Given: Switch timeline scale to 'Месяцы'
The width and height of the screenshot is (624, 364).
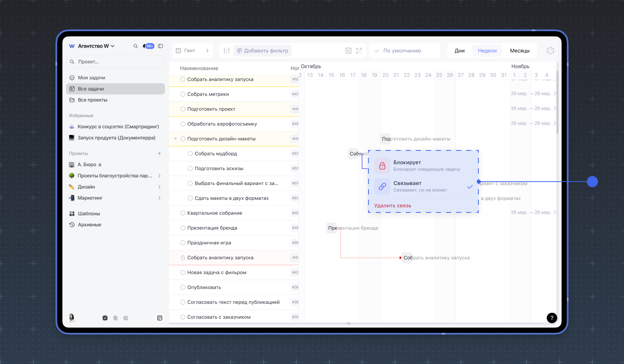Looking at the screenshot, I should coord(519,51).
